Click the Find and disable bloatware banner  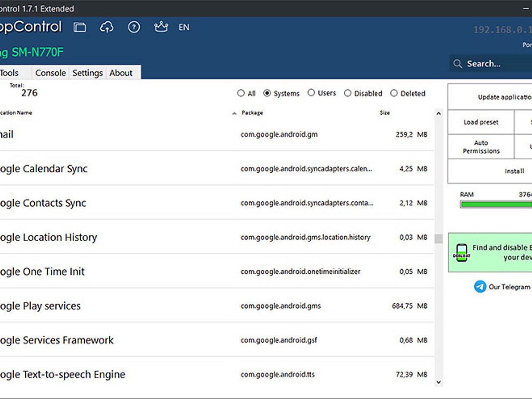click(490, 252)
